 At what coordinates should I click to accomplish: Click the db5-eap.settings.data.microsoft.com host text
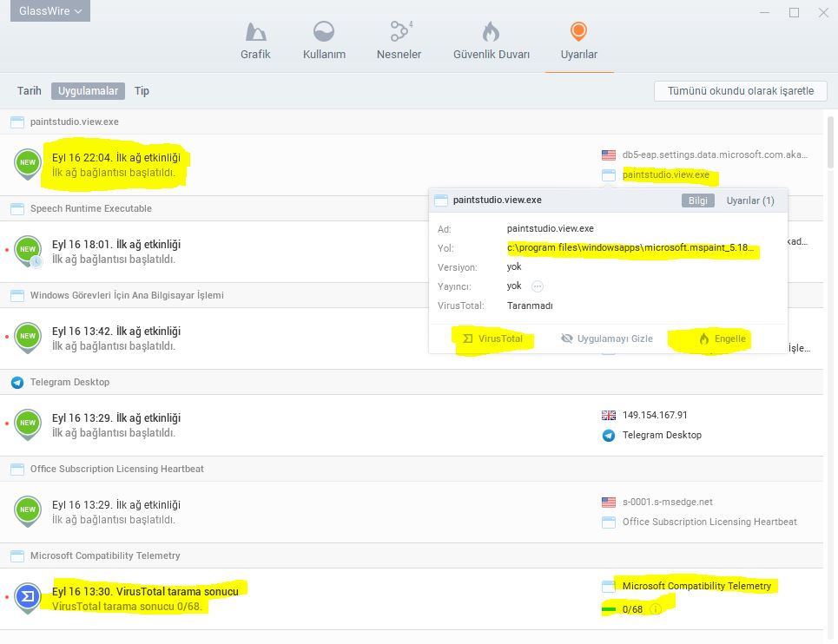coord(715,154)
